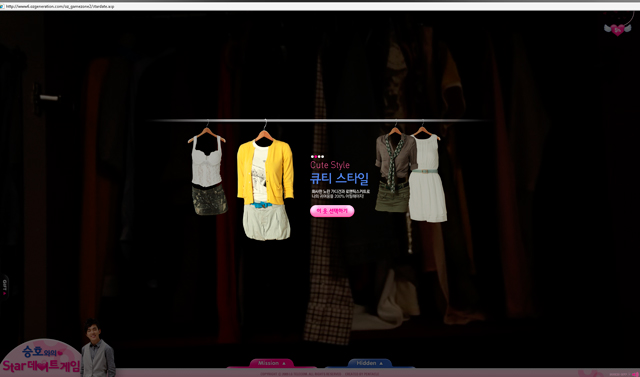Open the GIFT side tab
The width and height of the screenshot is (640, 377).
click(4, 287)
